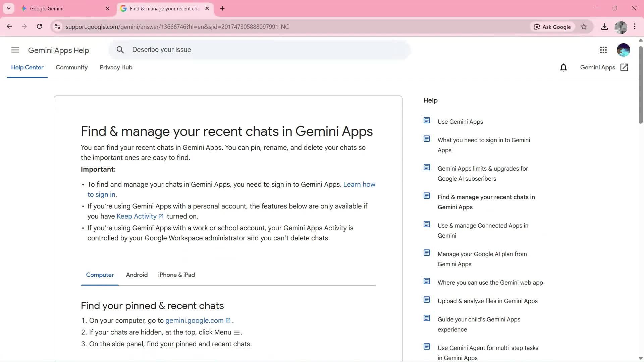Switch to the Android tab

[x=137, y=275]
